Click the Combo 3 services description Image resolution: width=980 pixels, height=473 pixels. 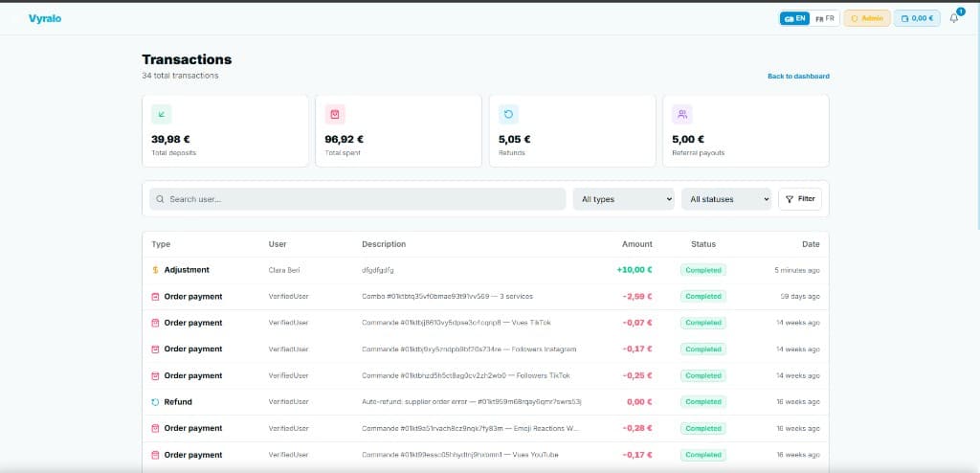point(448,297)
